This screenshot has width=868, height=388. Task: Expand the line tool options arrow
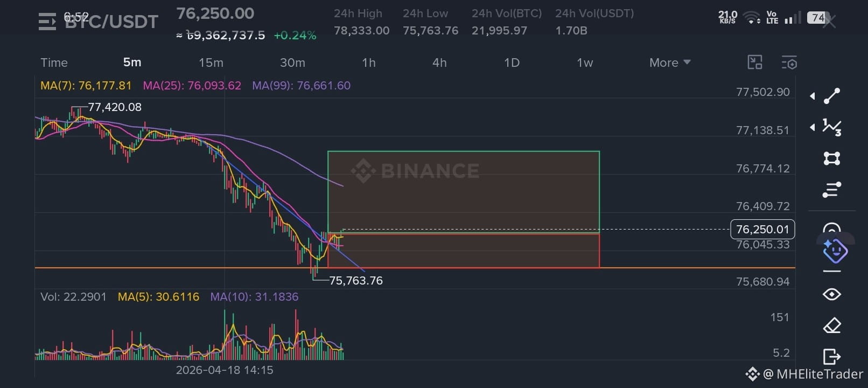point(813,96)
